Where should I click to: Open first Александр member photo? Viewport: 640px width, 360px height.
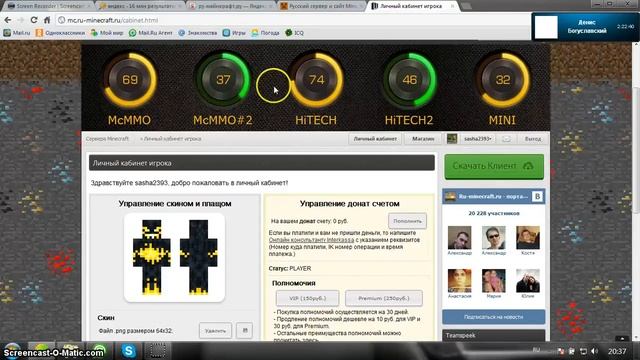click(459, 237)
